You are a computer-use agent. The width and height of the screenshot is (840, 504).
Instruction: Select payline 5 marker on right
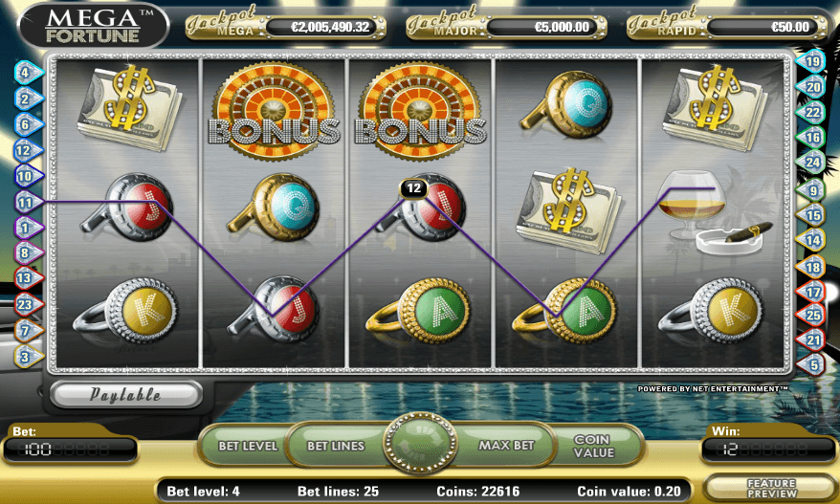coord(812,365)
